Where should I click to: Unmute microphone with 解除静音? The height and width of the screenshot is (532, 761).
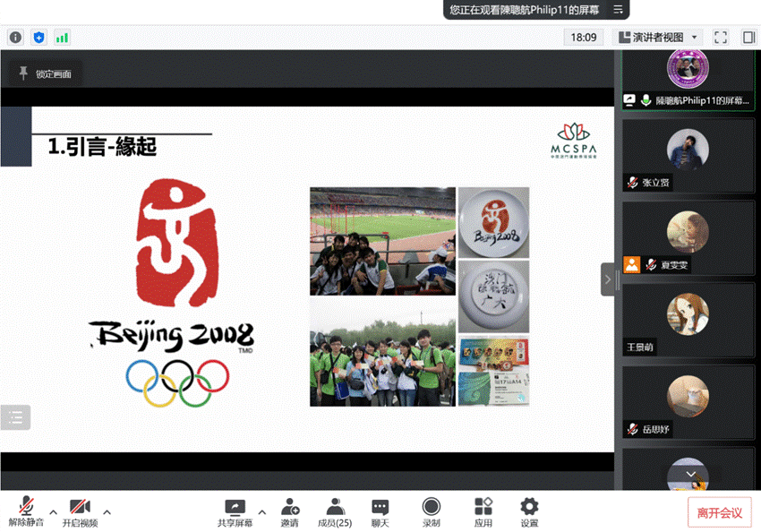click(26, 512)
